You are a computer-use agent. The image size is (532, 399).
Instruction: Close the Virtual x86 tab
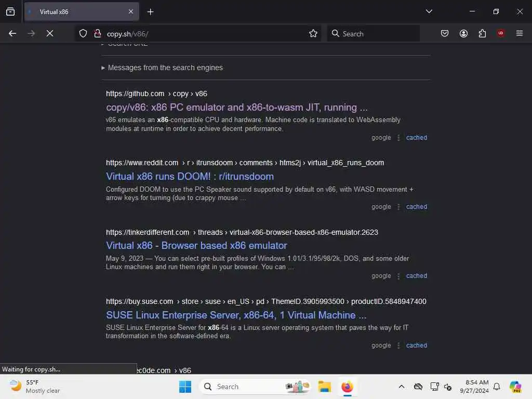pos(131,12)
